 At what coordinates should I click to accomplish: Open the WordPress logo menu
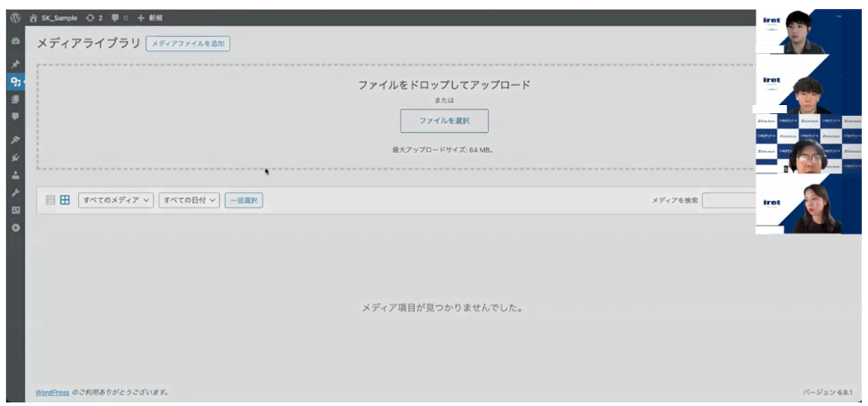(x=15, y=18)
